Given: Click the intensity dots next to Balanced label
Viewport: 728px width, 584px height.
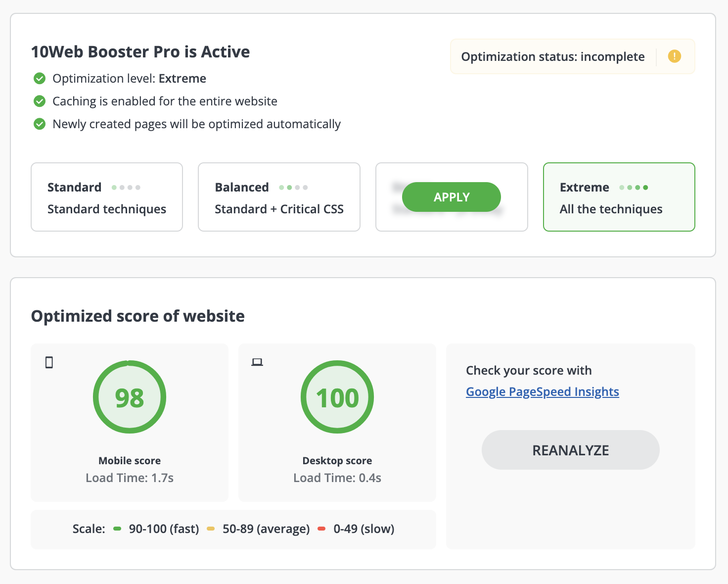Looking at the screenshot, I should (x=294, y=187).
